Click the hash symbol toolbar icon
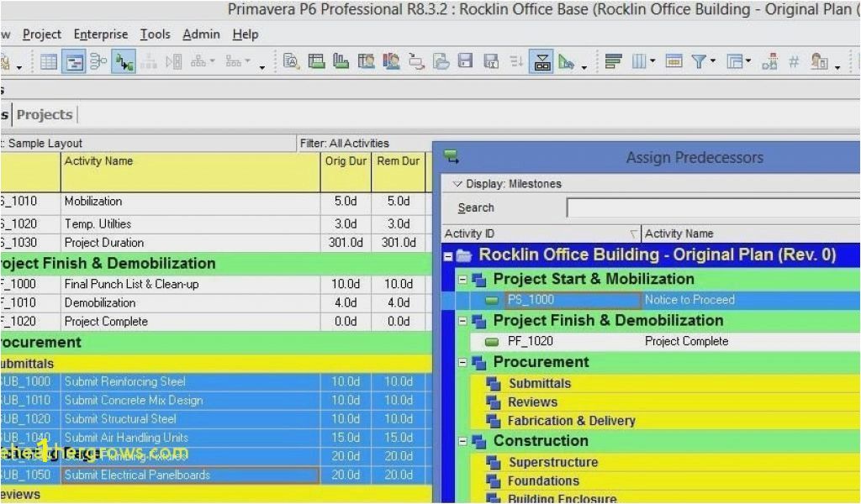Image resolution: width=861 pixels, height=504 pixels. pos(794,62)
